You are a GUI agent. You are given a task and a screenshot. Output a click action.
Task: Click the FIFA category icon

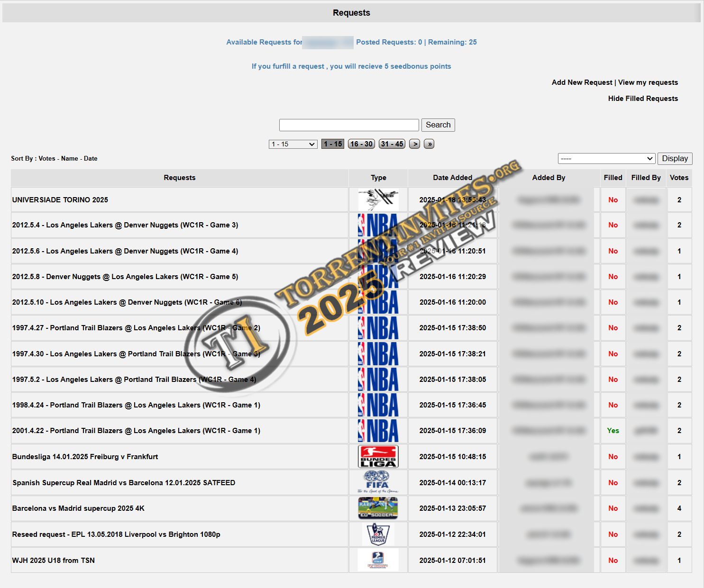[x=378, y=482]
